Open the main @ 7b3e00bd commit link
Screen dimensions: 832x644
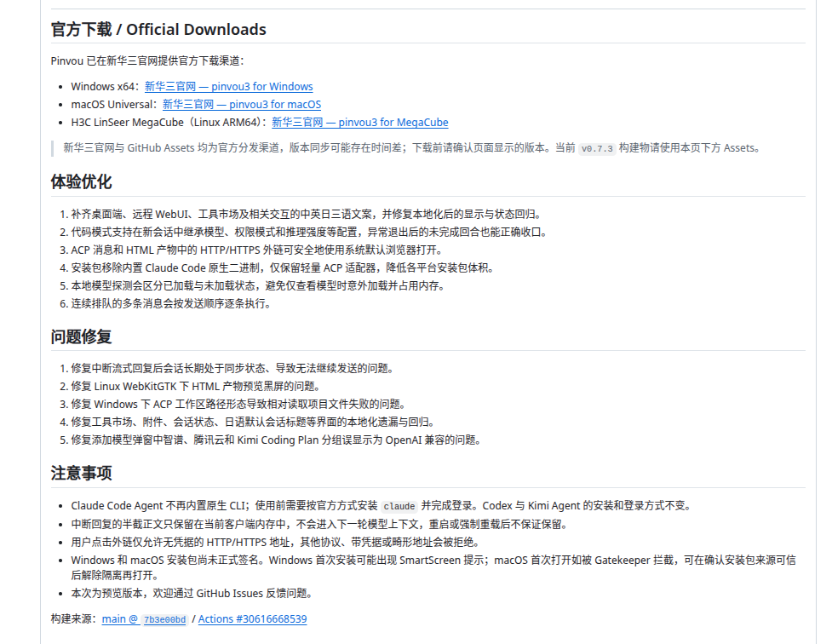[x=144, y=619]
